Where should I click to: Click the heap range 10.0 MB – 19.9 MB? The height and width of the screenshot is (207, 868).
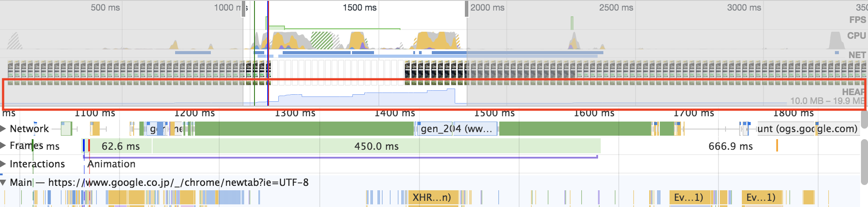pyautogui.click(x=827, y=101)
